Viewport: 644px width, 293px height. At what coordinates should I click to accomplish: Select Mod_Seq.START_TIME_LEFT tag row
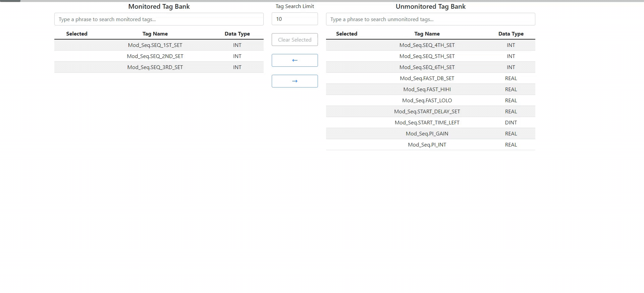point(431,122)
